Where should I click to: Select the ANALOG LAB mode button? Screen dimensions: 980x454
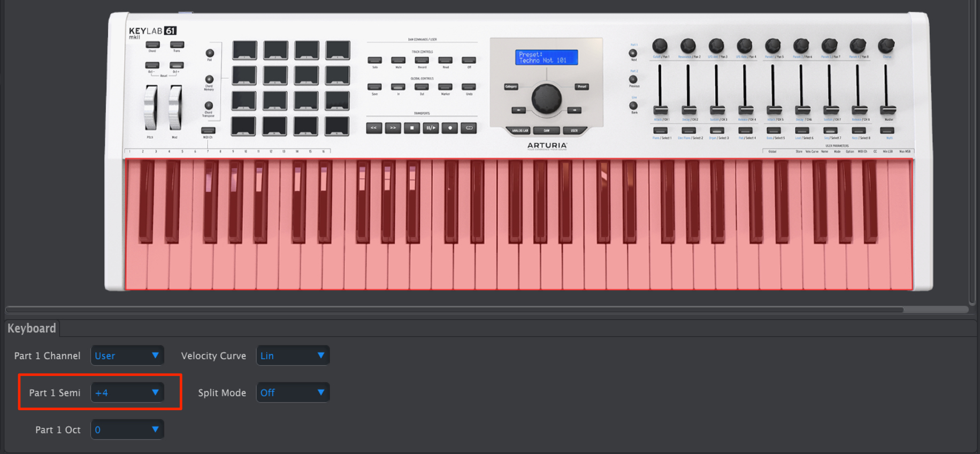[519, 130]
